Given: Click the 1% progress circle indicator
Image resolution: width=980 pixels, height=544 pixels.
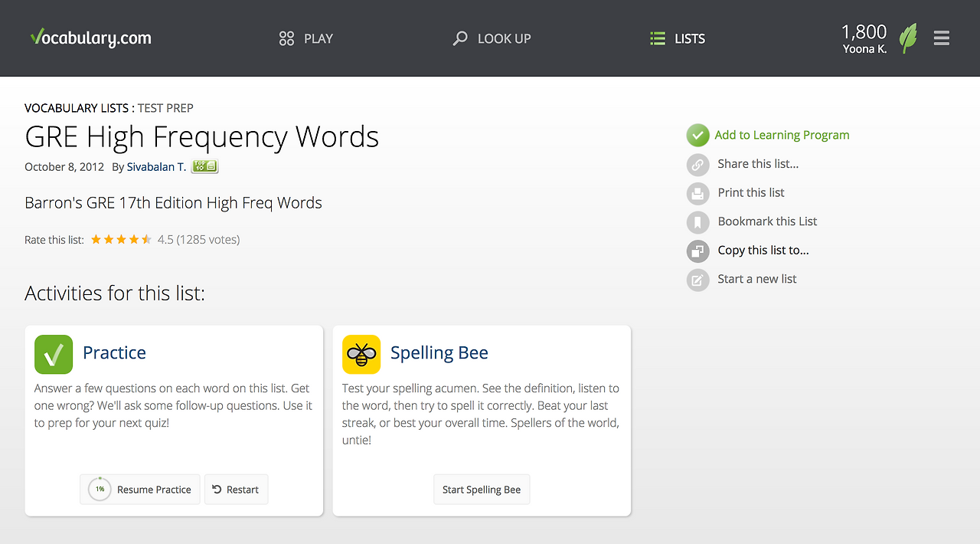Looking at the screenshot, I should tap(100, 489).
